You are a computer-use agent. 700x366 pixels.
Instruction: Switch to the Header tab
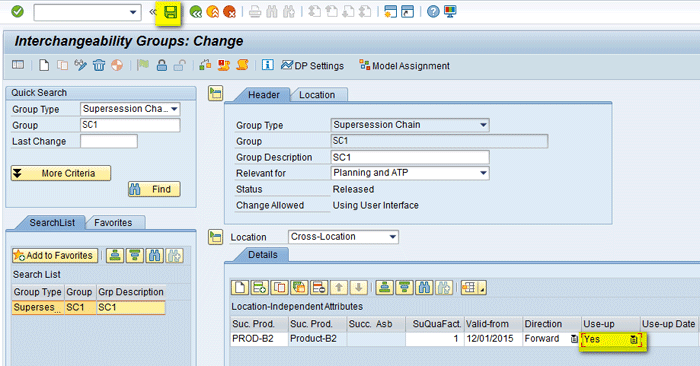263,95
